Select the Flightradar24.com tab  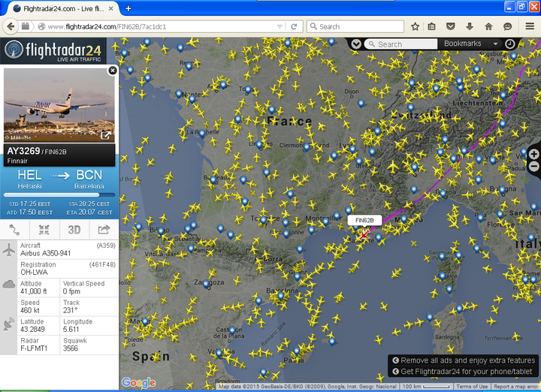(63, 8)
